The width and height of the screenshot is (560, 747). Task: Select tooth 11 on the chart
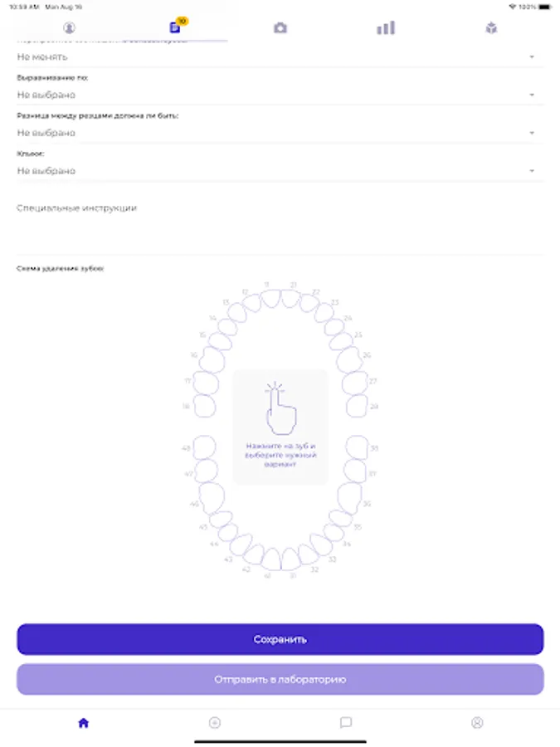click(270, 300)
